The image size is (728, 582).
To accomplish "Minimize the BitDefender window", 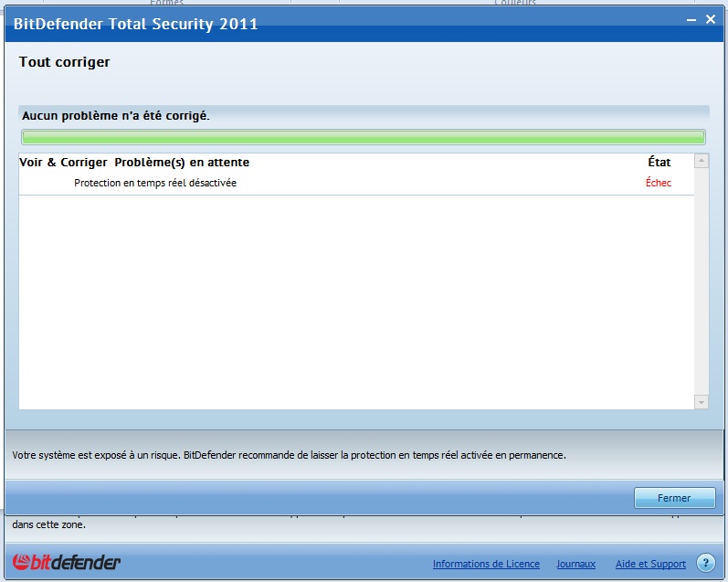I will 691,20.
